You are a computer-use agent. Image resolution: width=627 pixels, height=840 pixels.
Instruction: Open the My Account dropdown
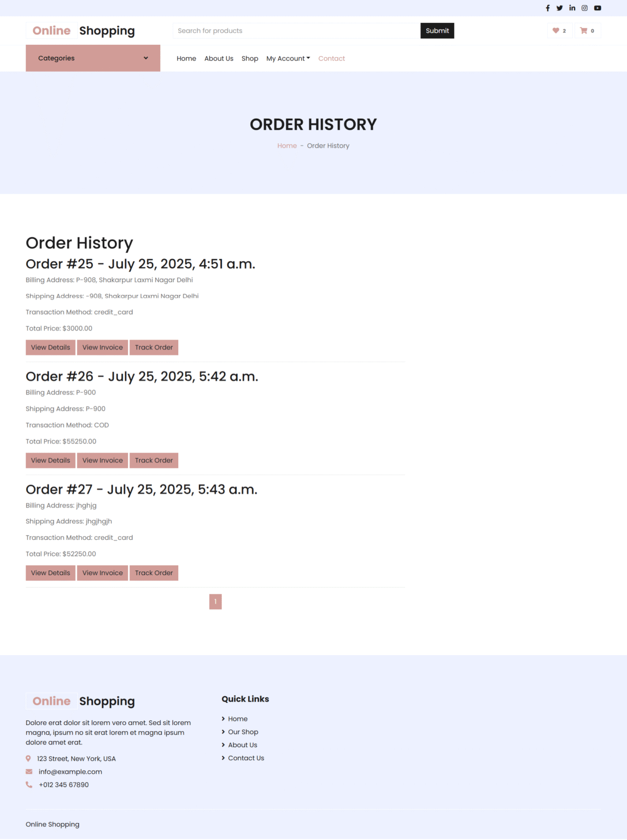coord(288,58)
